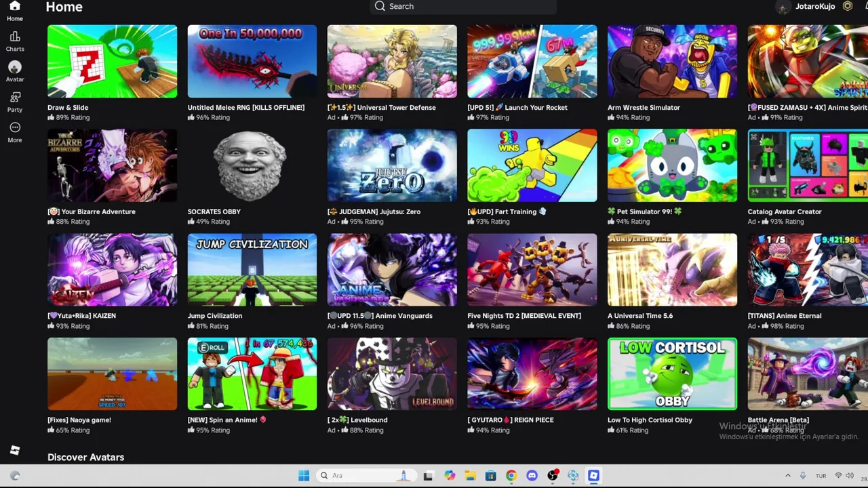Open Five Nights TD 2 thumbnail
The width and height of the screenshot is (868, 488).
coord(532,270)
